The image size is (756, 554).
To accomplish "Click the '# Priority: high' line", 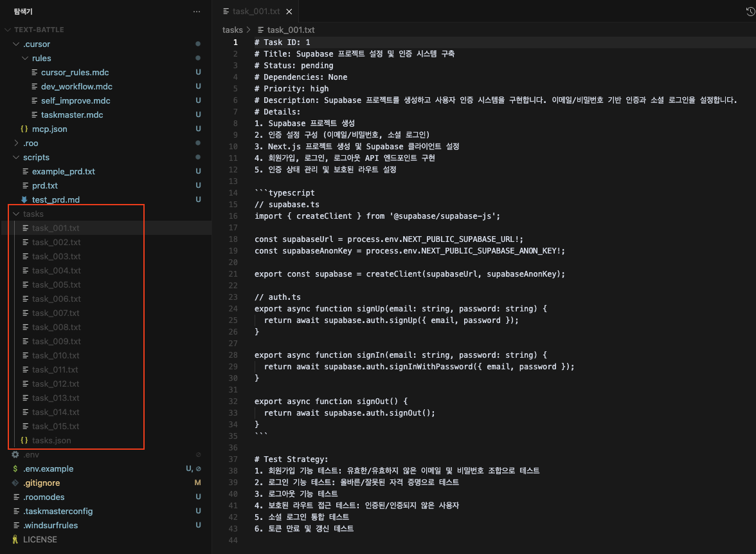I will pos(292,89).
